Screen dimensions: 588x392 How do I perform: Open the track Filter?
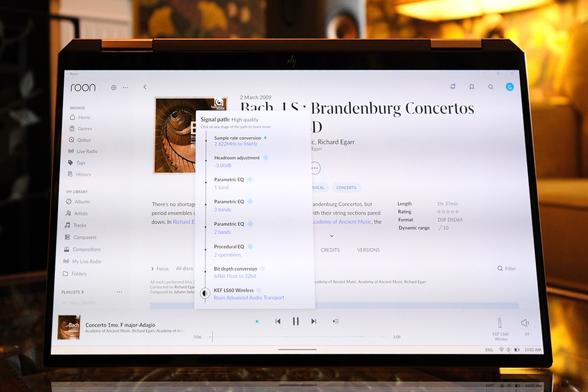507,269
